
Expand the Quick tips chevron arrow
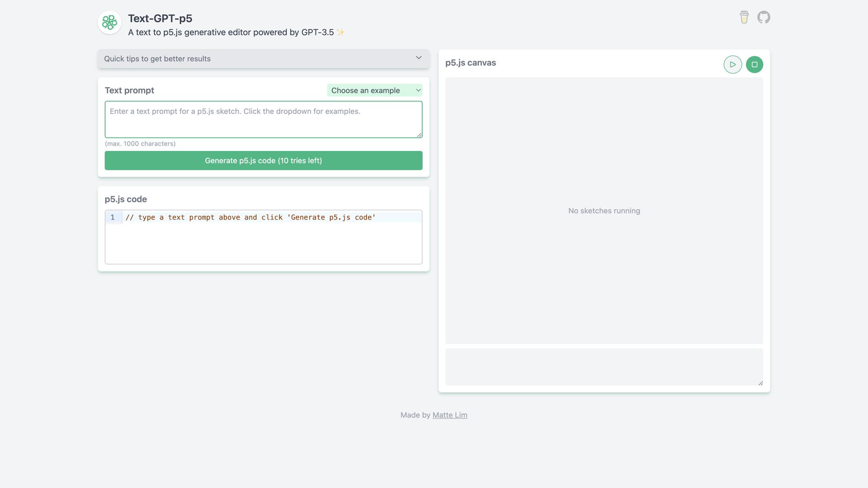419,58
